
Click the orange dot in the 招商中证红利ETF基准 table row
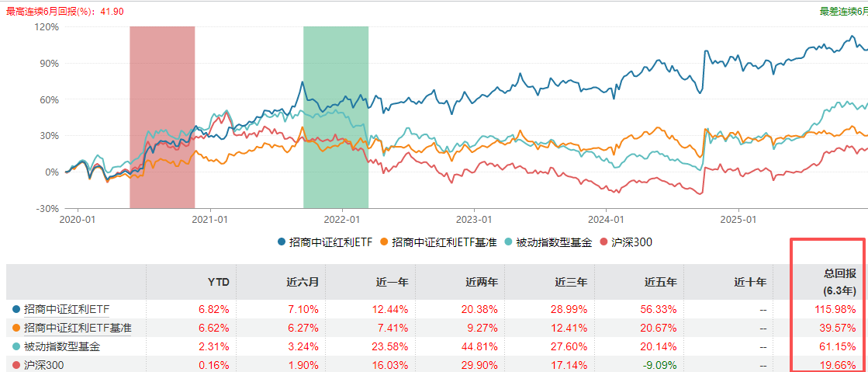(16, 328)
